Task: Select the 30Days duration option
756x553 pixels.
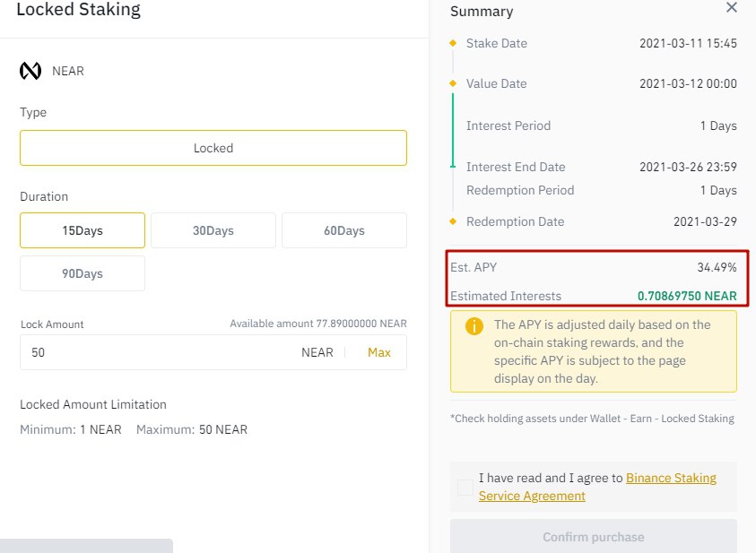Action: point(213,230)
